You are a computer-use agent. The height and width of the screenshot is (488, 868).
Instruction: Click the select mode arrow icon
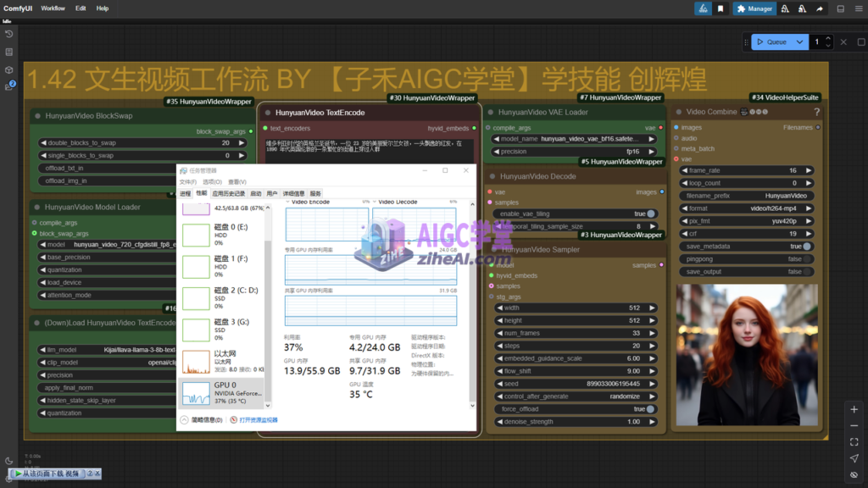pos(854,458)
